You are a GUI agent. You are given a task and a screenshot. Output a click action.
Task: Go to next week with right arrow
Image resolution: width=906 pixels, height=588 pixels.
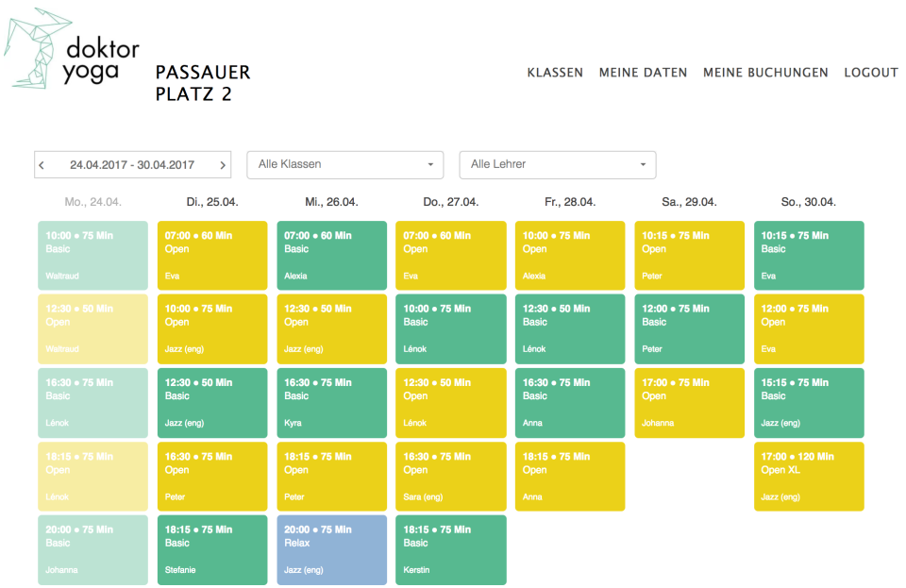click(x=223, y=165)
